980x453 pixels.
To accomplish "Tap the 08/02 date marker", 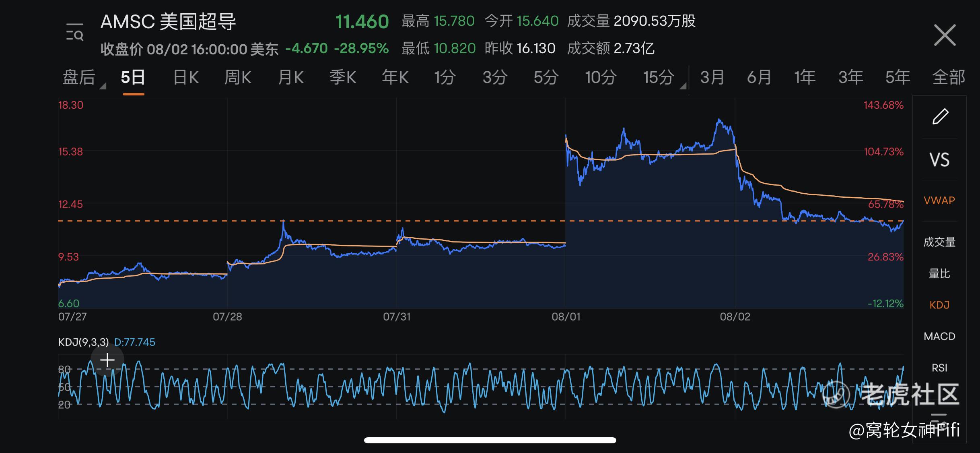I will point(735,317).
